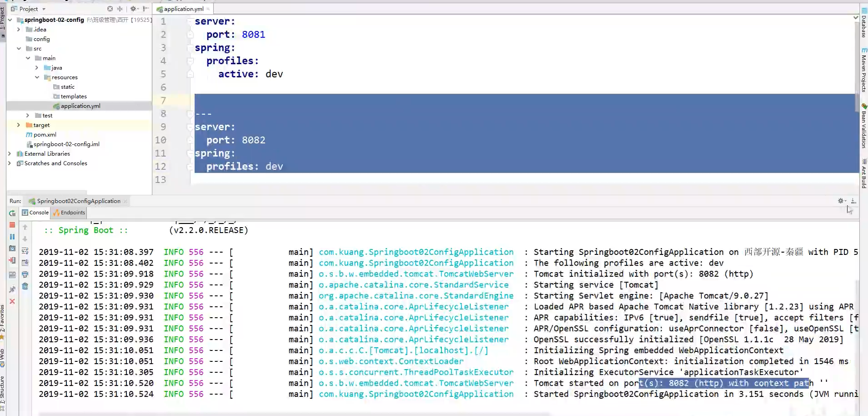Switch to the Console tab

[35, 213]
